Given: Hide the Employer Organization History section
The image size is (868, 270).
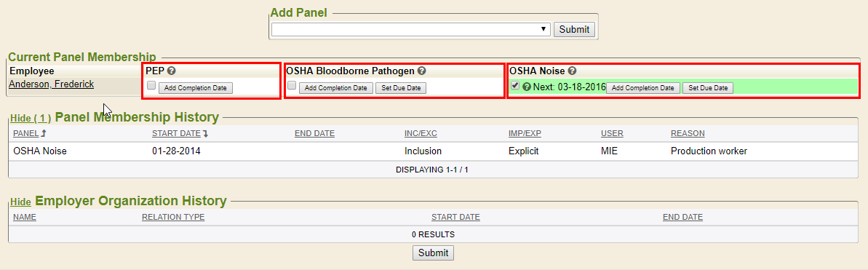Looking at the screenshot, I should (x=20, y=202).
